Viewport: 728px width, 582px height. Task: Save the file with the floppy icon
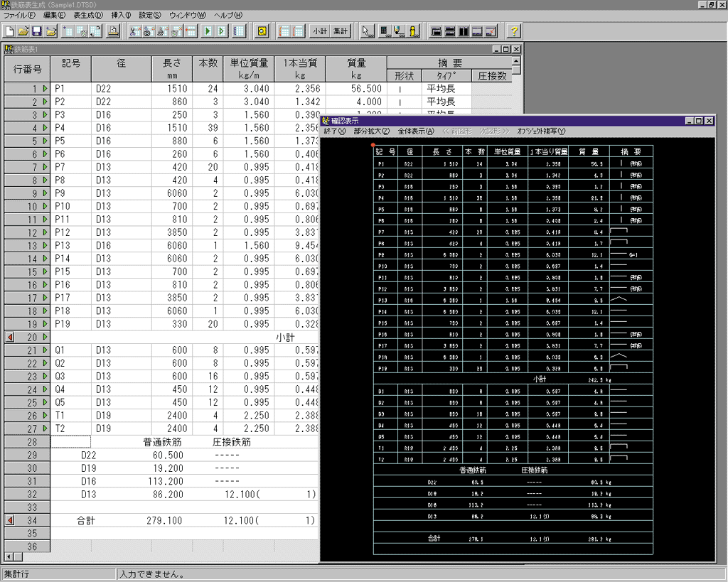tap(36, 31)
